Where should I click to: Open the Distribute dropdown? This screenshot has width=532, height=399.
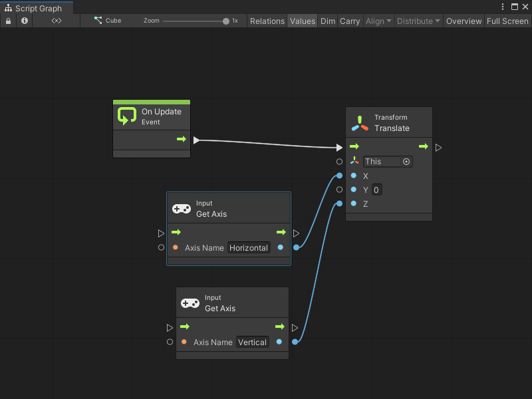click(418, 21)
